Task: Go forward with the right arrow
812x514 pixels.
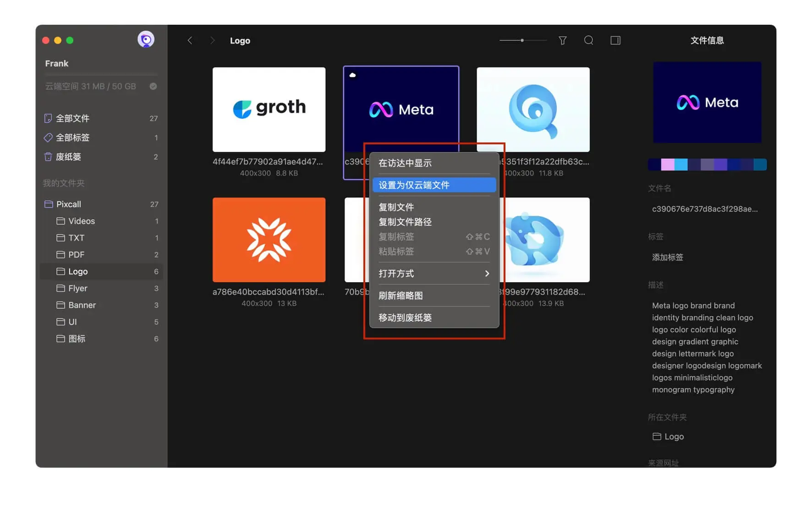Action: point(212,40)
